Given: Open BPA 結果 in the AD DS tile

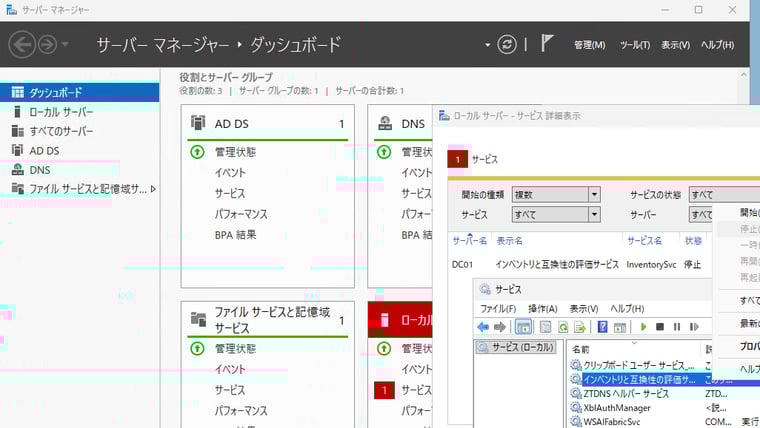Looking at the screenshot, I should click(235, 235).
